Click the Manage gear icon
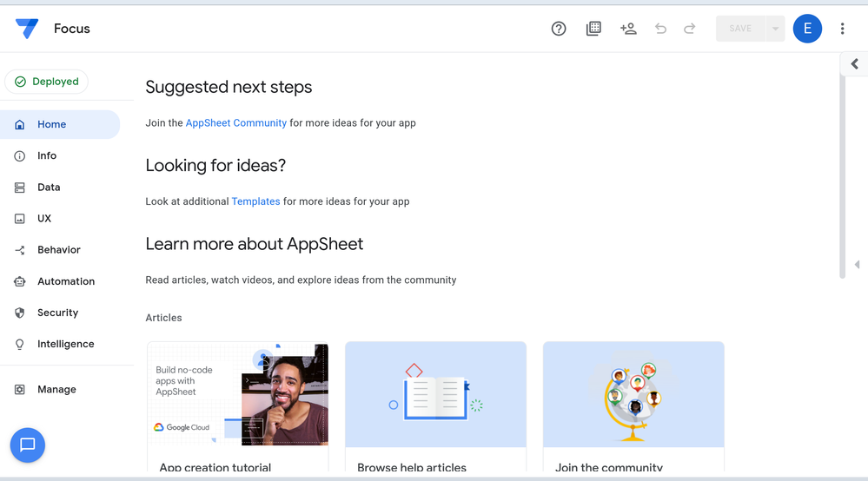The image size is (868, 481). (20, 389)
